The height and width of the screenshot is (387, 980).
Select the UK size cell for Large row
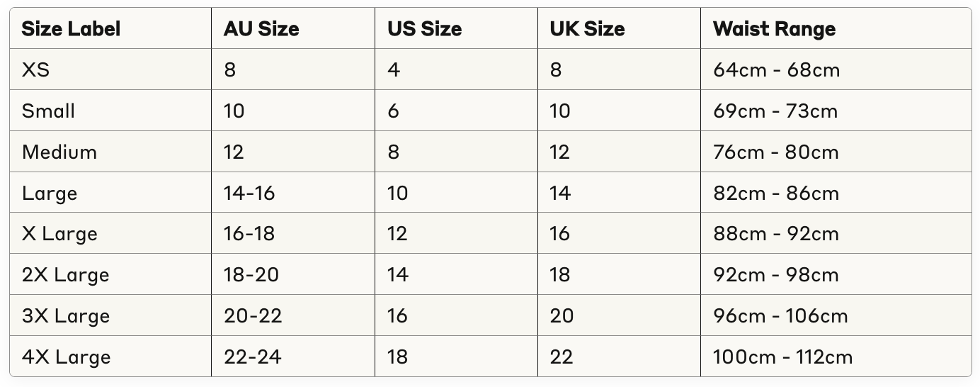point(560,193)
